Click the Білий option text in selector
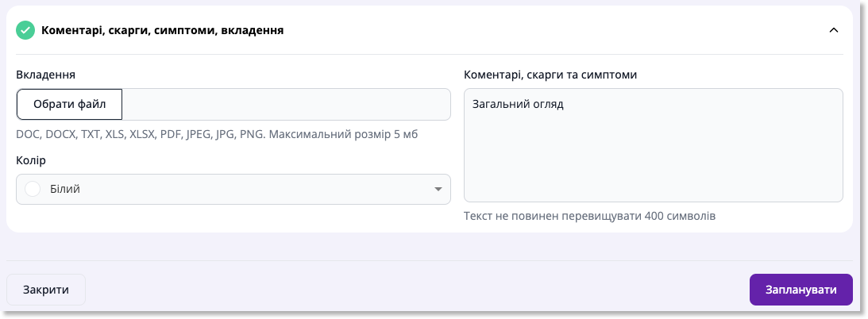The width and height of the screenshot is (868, 319). click(x=69, y=189)
